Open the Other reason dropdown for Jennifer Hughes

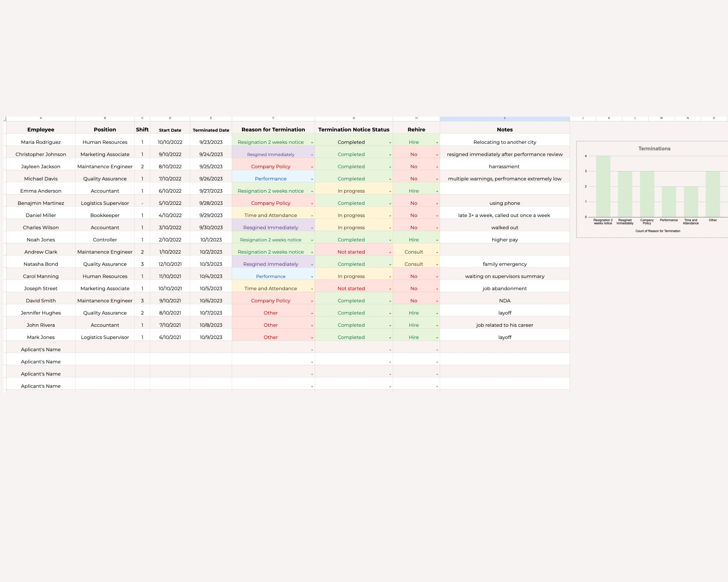311,313
